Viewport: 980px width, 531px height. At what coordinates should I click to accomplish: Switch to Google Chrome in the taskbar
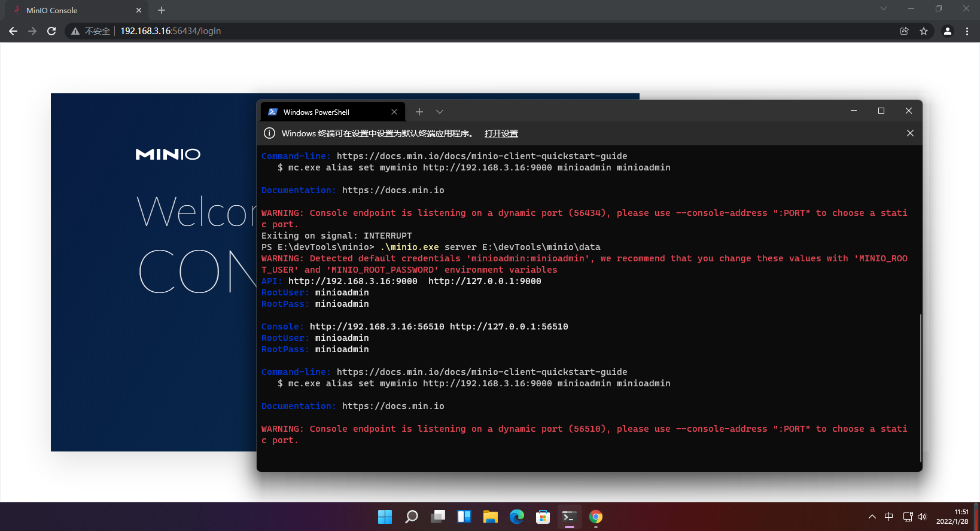tap(596, 517)
